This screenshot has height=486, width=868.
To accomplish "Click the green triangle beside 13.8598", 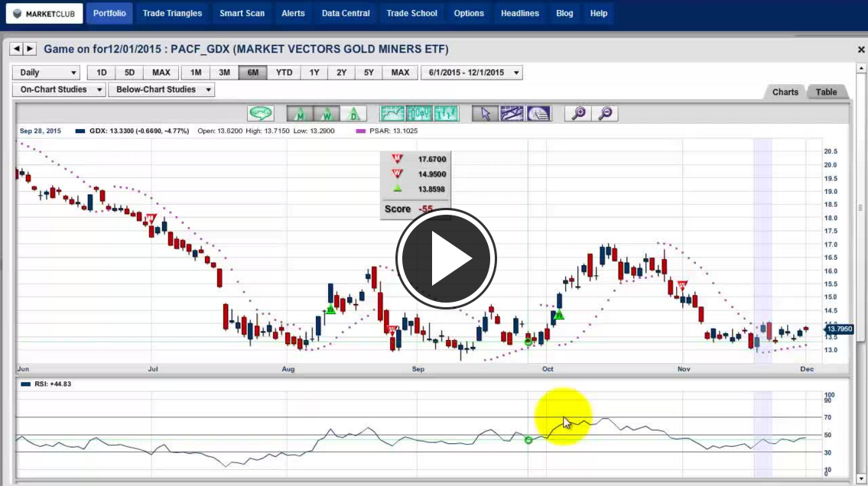I will [397, 189].
